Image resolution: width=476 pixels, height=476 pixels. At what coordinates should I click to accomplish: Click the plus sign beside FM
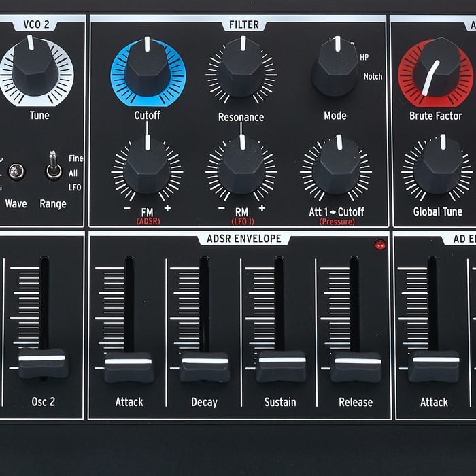pyautogui.click(x=167, y=208)
